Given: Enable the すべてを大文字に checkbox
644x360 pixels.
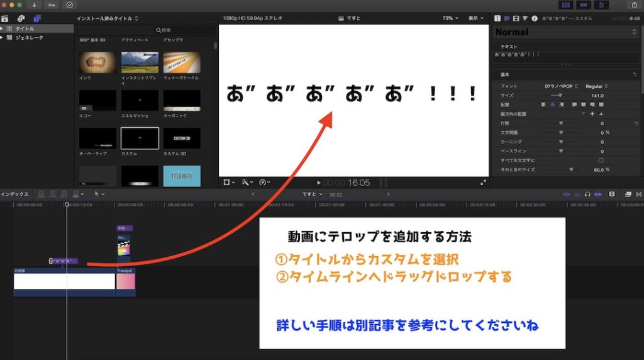Looking at the screenshot, I should coord(601,160).
